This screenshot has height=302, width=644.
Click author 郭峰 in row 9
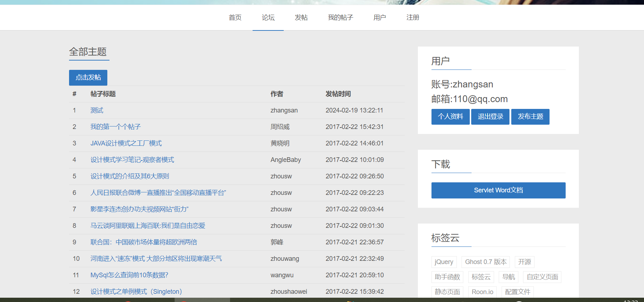pos(277,242)
